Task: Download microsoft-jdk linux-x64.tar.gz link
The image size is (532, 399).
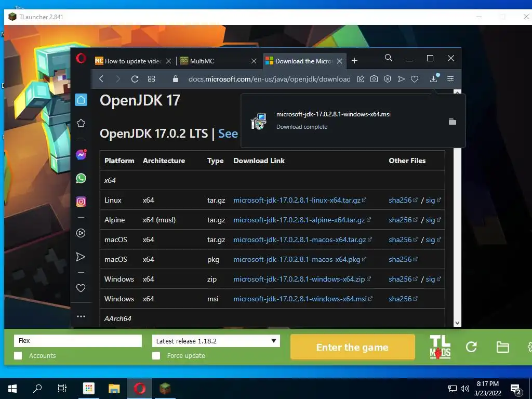Action: click(x=300, y=200)
